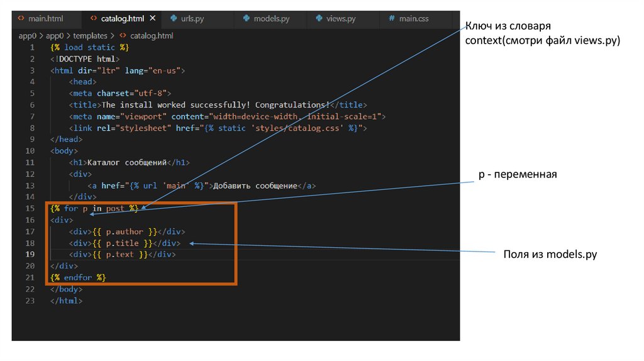Click the CSS hash icon on main.css tab
The height and width of the screenshot is (361, 644).
click(x=391, y=18)
